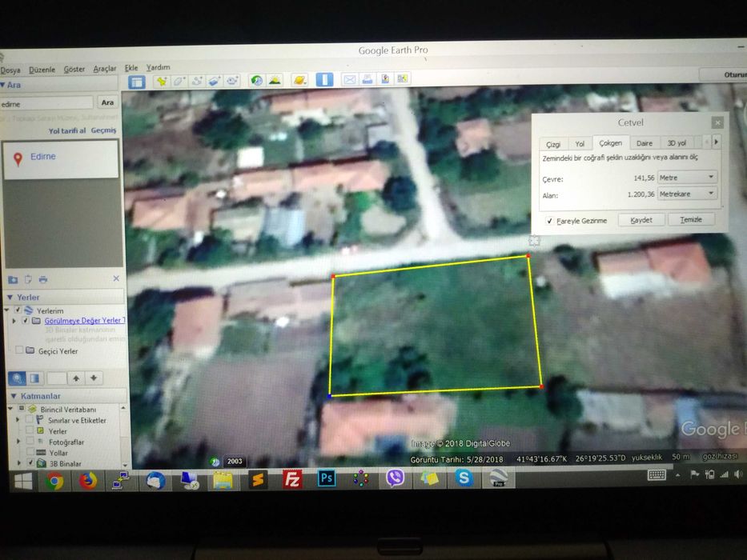Image resolution: width=747 pixels, height=560 pixels.
Task: Open the Çevre unit dropdown showing Metre
Action: click(x=688, y=177)
